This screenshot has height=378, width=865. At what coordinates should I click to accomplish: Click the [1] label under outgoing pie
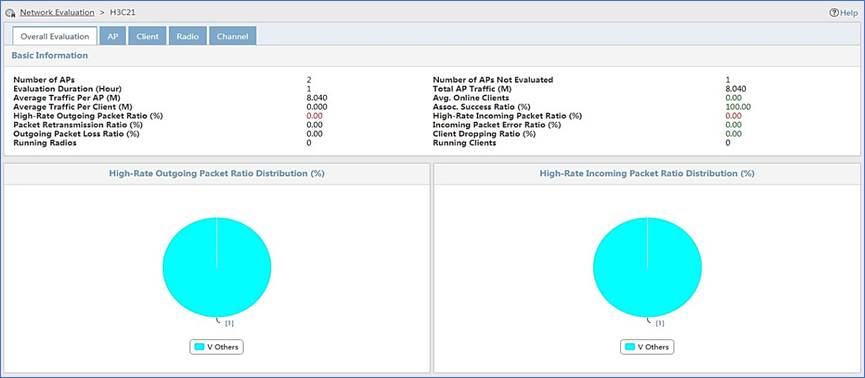click(229, 323)
